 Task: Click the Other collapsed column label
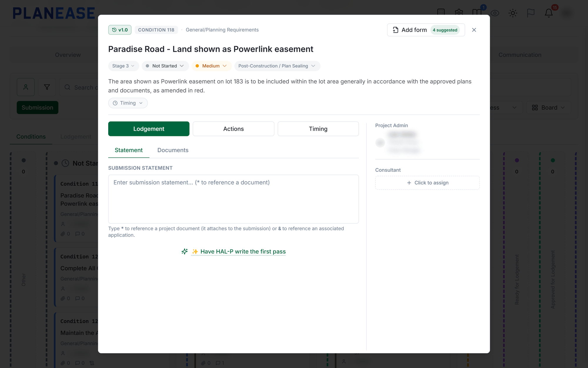tap(24, 280)
